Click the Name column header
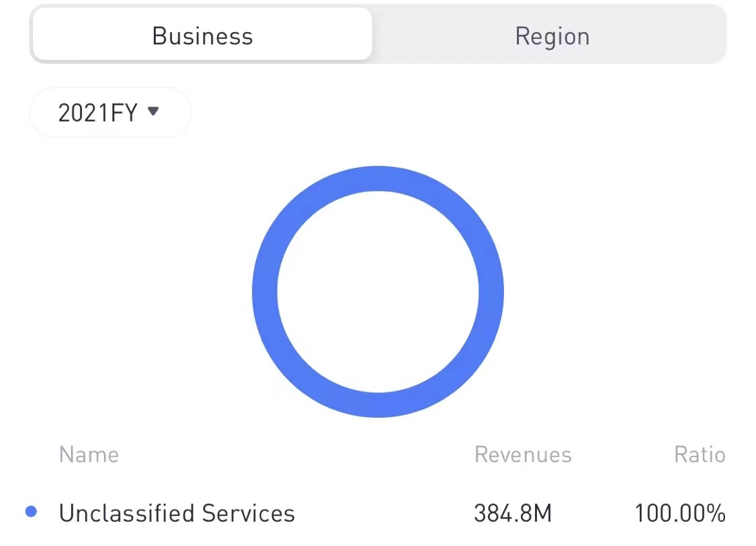Image resolution: width=756 pixels, height=546 pixels. 89,455
